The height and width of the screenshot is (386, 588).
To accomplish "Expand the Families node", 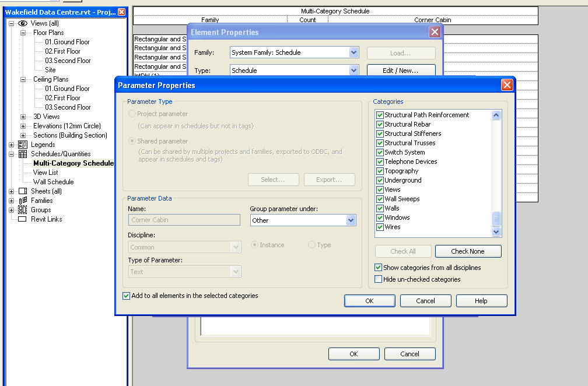I will [x=11, y=201].
